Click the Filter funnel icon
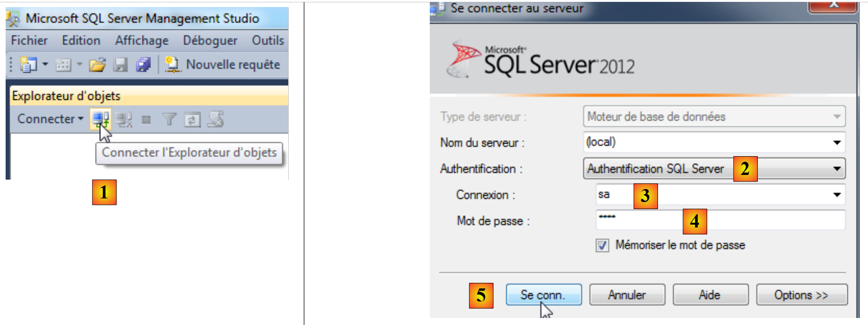 [x=169, y=120]
